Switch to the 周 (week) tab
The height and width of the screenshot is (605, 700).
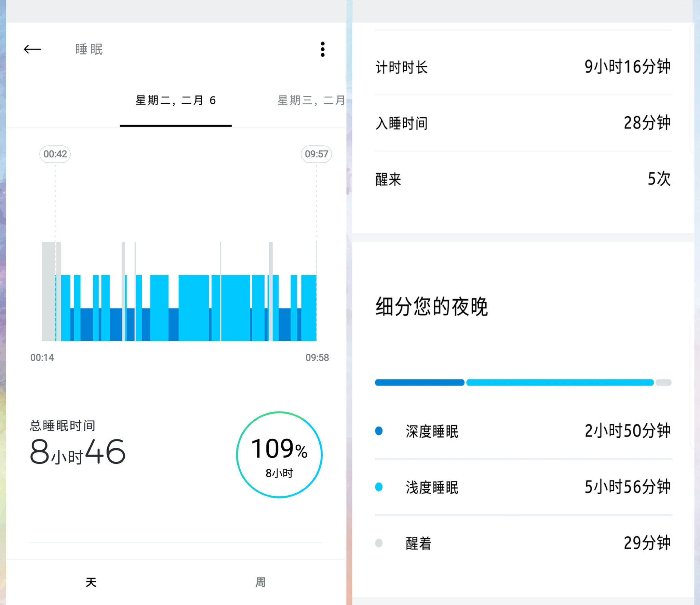[260, 581]
